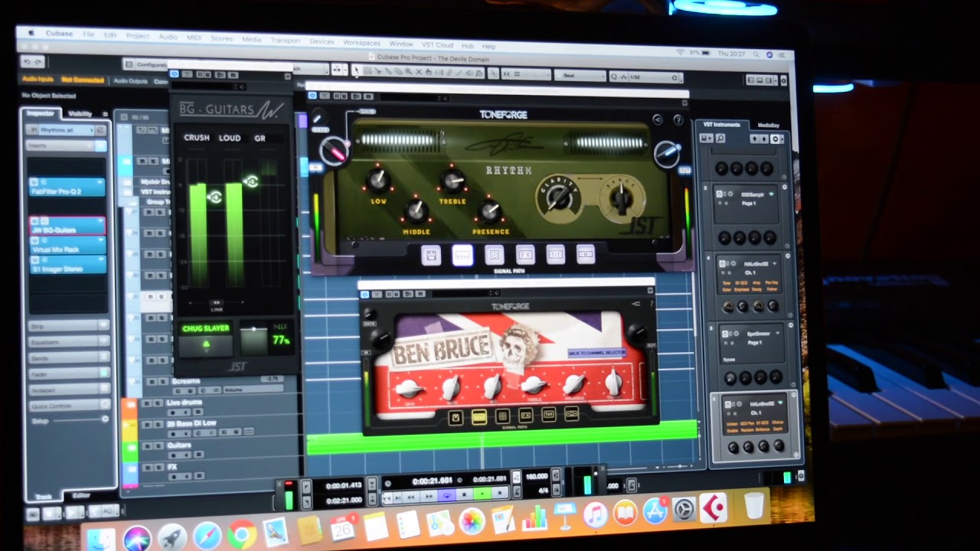
Task: Open the Pedal stage in Rhythm Toneforge signal path
Action: tap(431, 256)
